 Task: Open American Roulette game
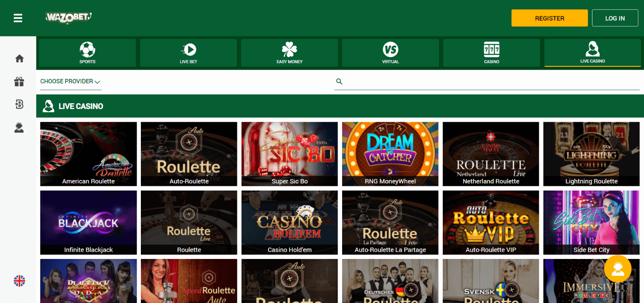click(x=88, y=154)
